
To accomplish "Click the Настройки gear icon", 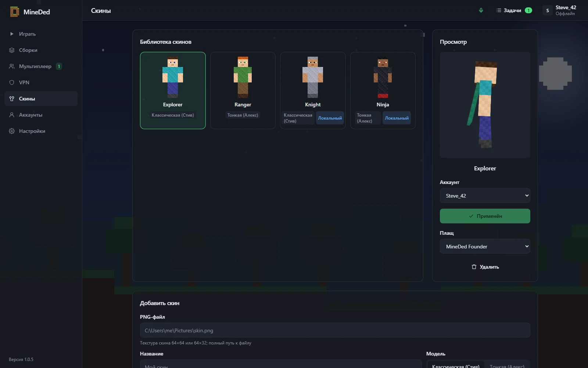I will point(12,131).
